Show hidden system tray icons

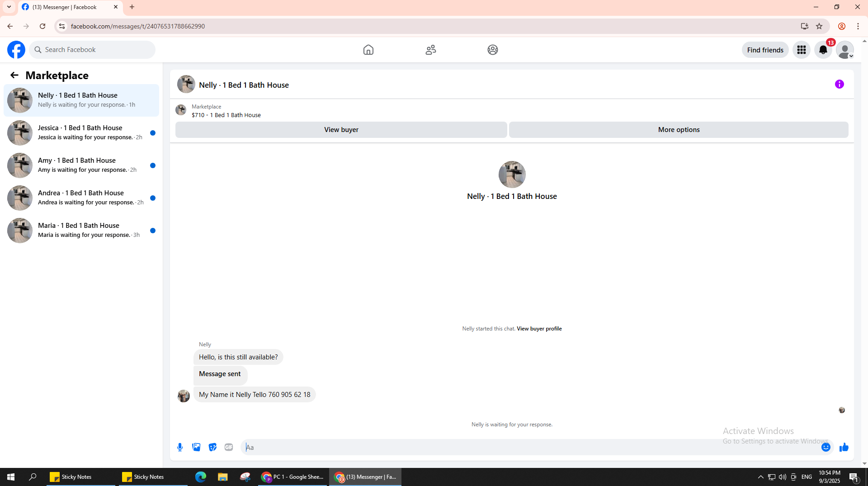click(x=761, y=477)
